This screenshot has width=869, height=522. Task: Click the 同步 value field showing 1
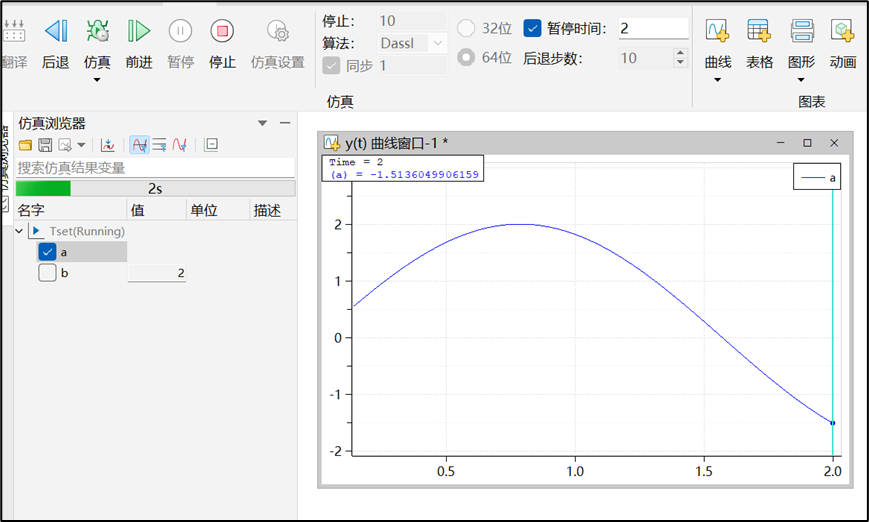click(412, 66)
